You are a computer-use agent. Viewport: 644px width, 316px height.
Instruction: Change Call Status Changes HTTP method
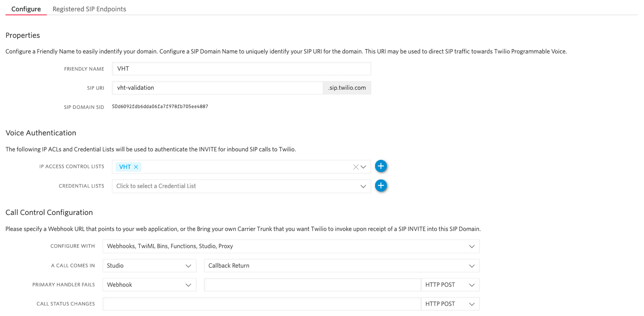click(x=450, y=304)
